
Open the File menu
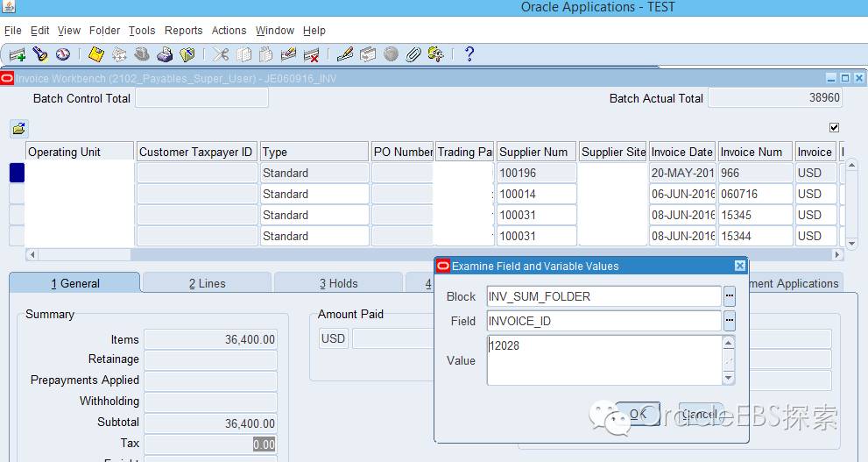coord(13,31)
